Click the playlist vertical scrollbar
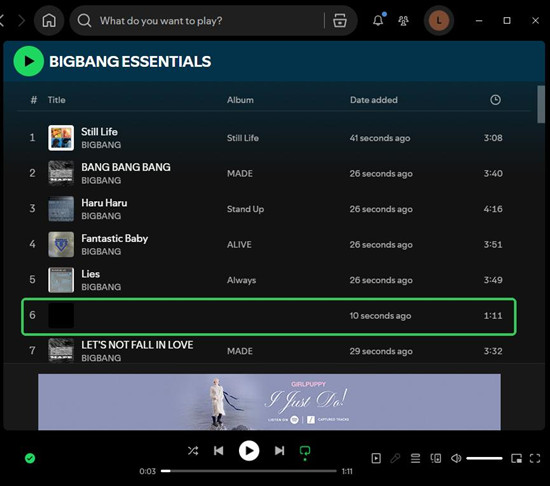550x486 pixels. point(541,104)
